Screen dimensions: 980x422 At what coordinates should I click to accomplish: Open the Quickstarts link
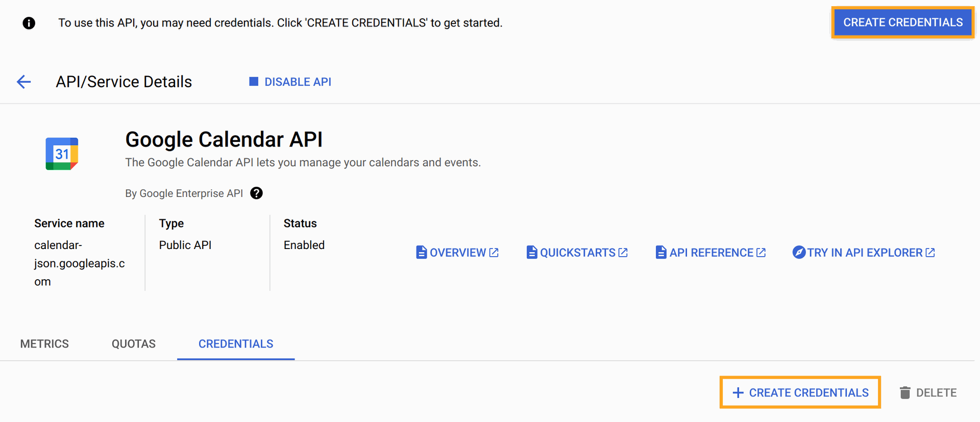pyautogui.click(x=577, y=253)
